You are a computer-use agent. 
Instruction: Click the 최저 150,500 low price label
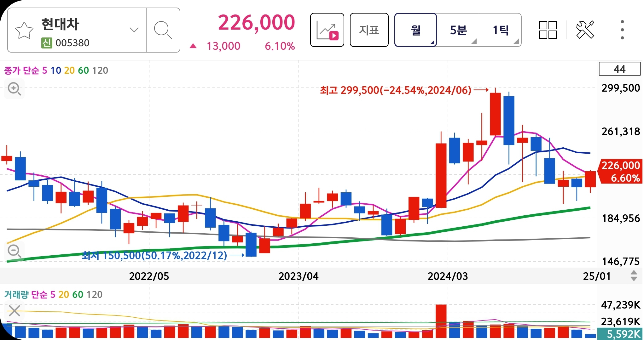pyautogui.click(x=154, y=255)
